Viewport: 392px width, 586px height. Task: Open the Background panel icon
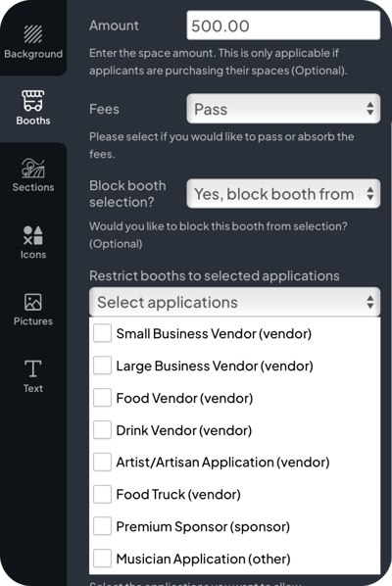(33, 34)
